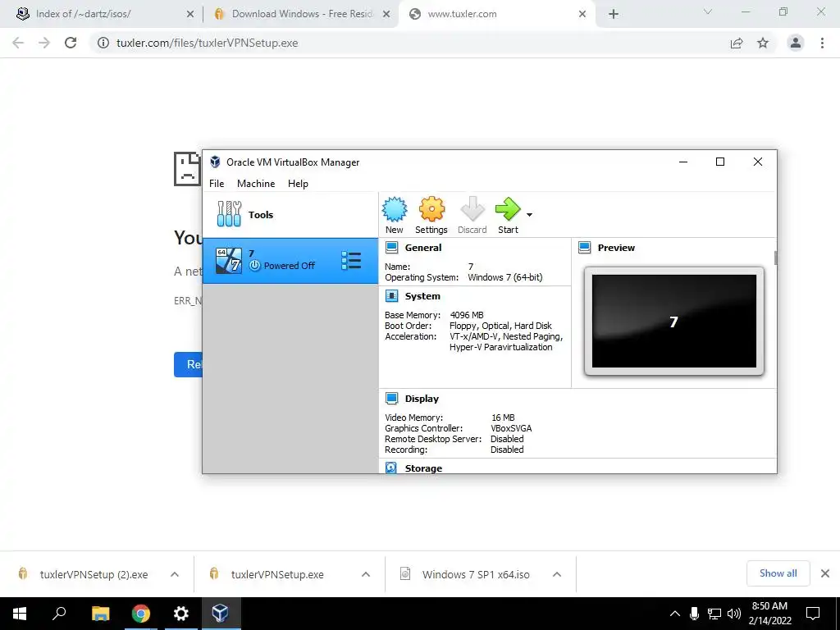This screenshot has width=840, height=630.
Task: Share this page icon in Chrome
Action: [737, 43]
